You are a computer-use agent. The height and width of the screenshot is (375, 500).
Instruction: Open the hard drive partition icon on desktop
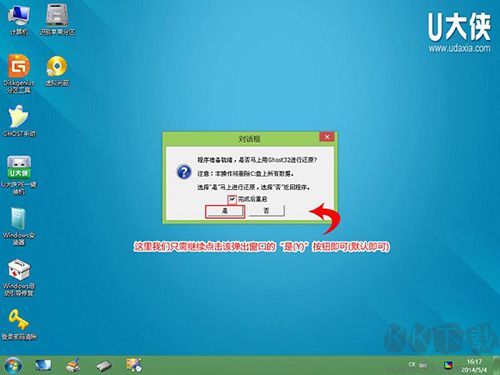point(57,19)
